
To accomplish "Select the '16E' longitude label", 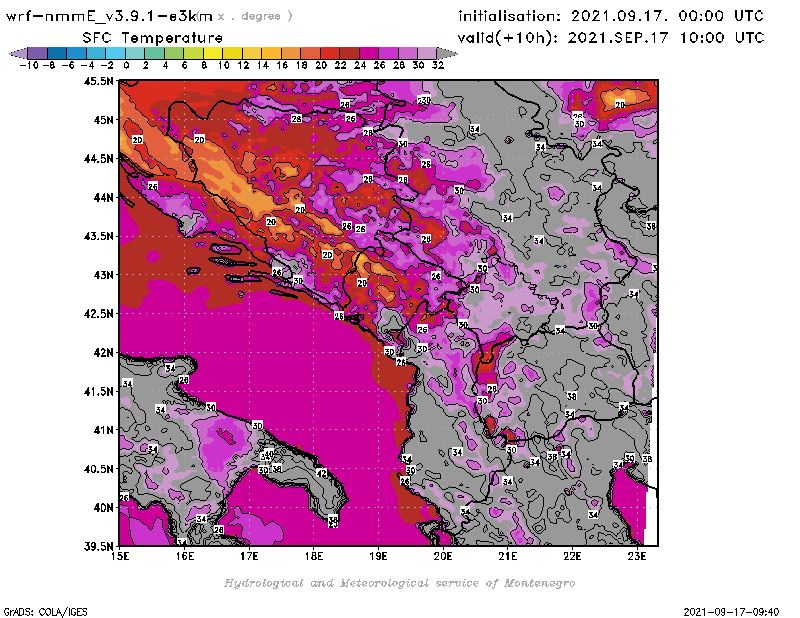I will click(185, 556).
